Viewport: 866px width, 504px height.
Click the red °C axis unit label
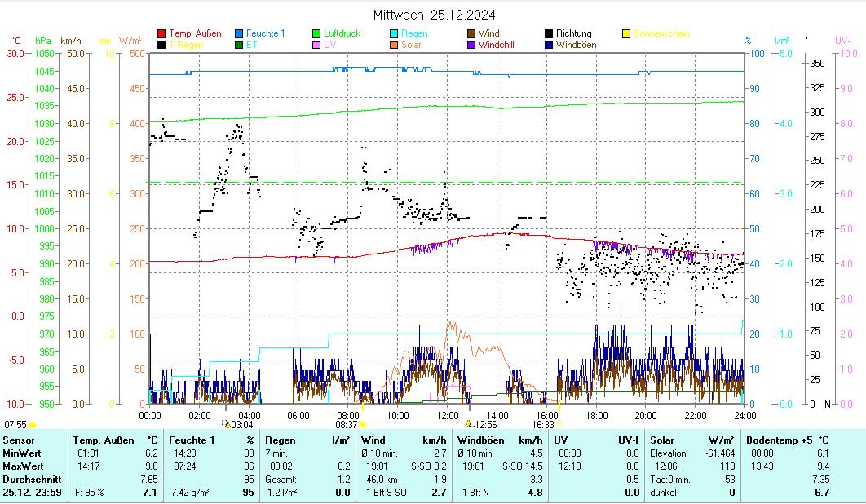pyautogui.click(x=16, y=41)
